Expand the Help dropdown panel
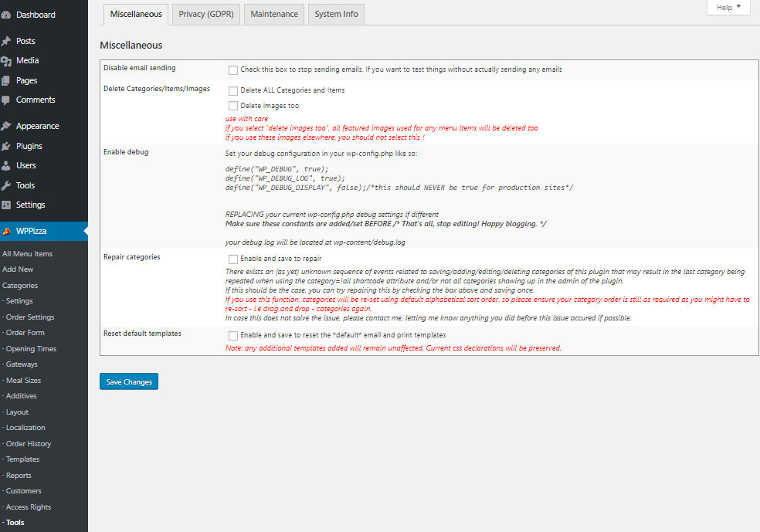 (728, 7)
